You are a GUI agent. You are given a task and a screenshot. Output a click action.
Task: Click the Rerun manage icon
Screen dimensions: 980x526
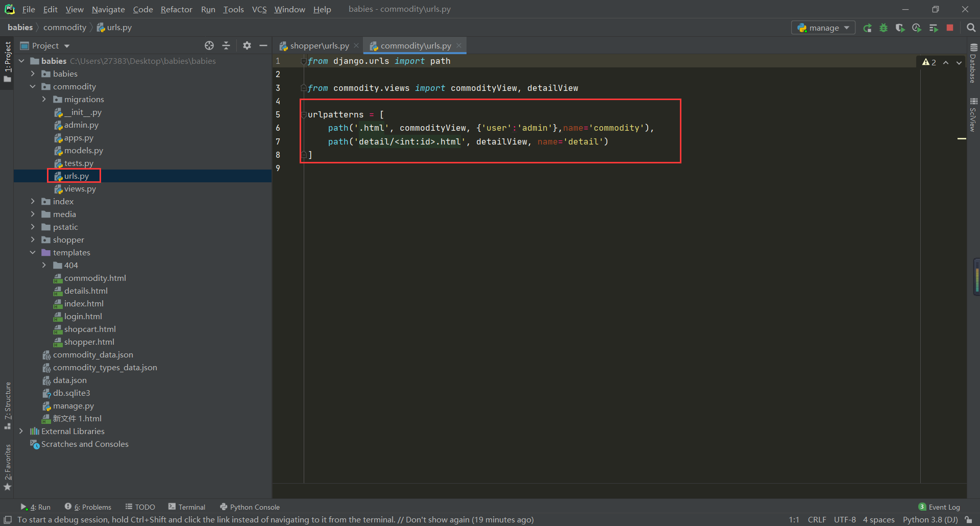[x=867, y=28]
